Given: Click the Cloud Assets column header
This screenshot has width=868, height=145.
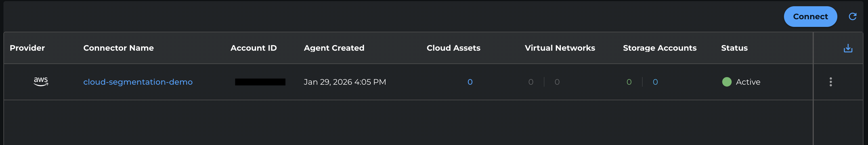Looking at the screenshot, I should pyautogui.click(x=453, y=48).
